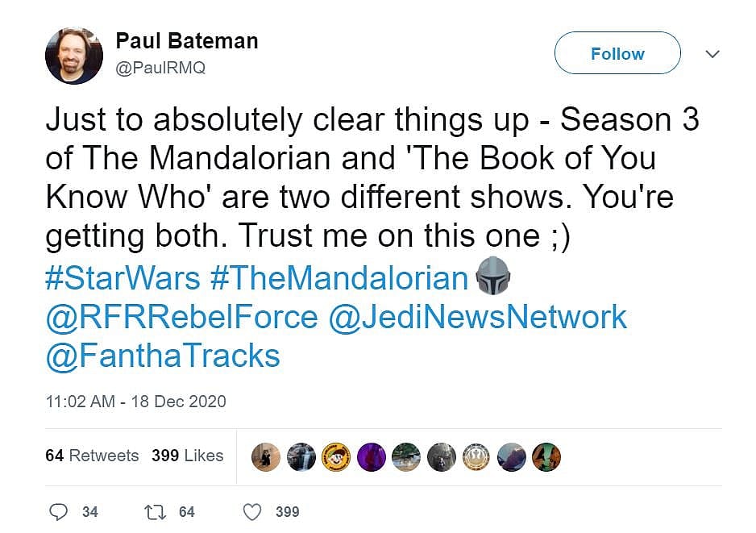Open Paul Bateman's profile picture
This screenshot has height=533, width=756.
tap(74, 56)
